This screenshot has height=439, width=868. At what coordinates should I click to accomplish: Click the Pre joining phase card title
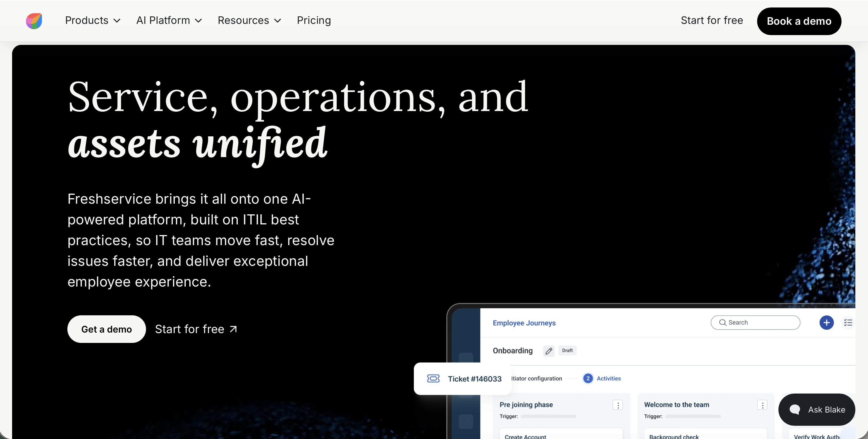pyautogui.click(x=526, y=405)
